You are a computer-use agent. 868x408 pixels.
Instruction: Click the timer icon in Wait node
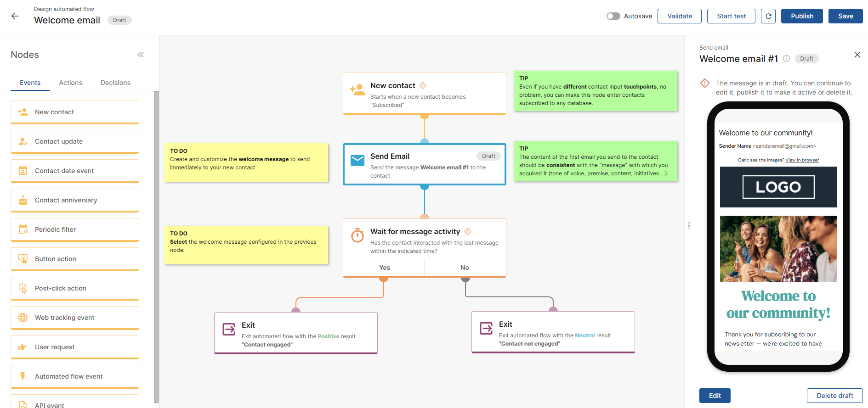tap(357, 235)
